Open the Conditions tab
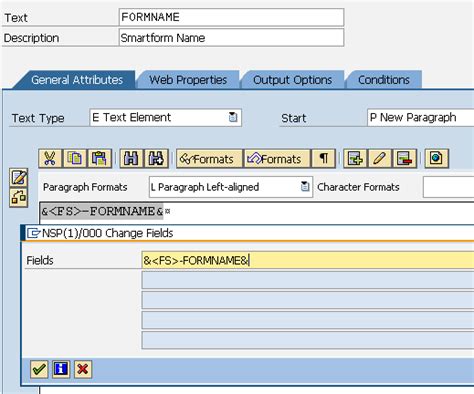 (384, 80)
